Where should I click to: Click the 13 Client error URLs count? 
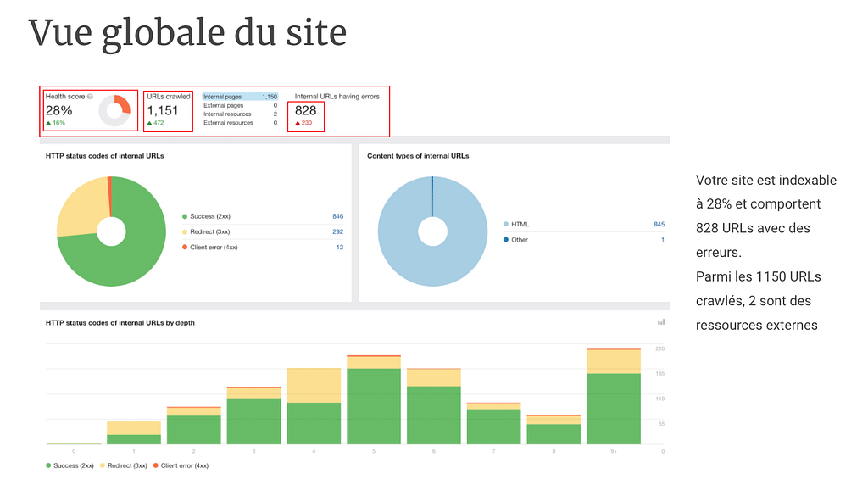point(339,247)
